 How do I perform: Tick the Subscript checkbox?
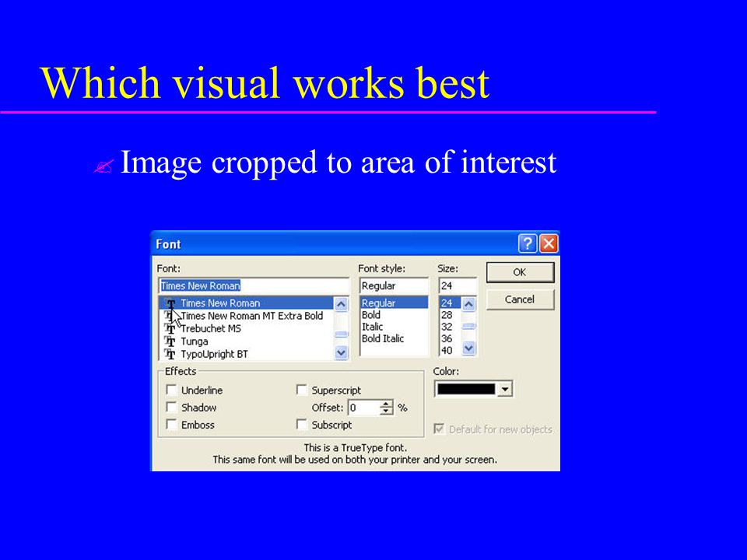[302, 425]
